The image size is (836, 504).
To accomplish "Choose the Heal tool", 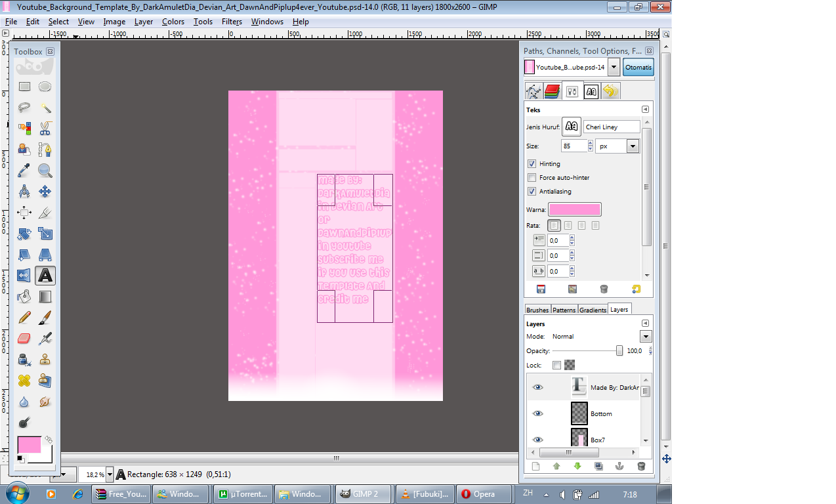I will click(x=24, y=381).
